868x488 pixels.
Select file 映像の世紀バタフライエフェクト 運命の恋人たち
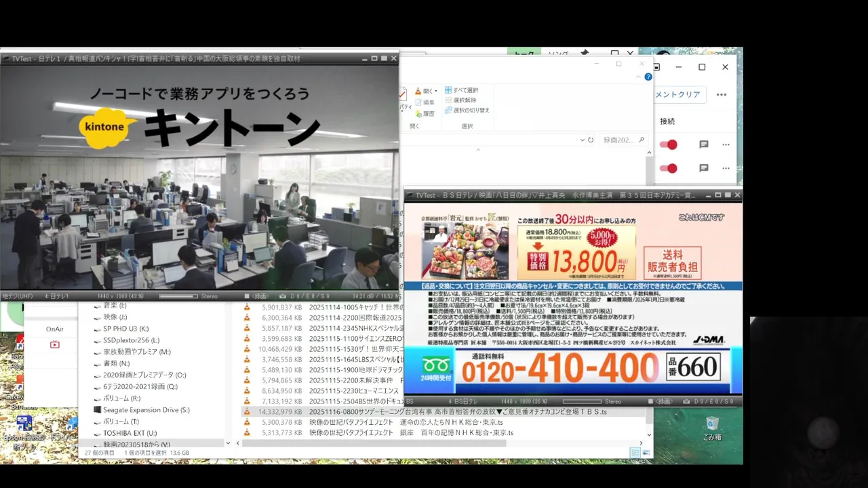point(406,422)
